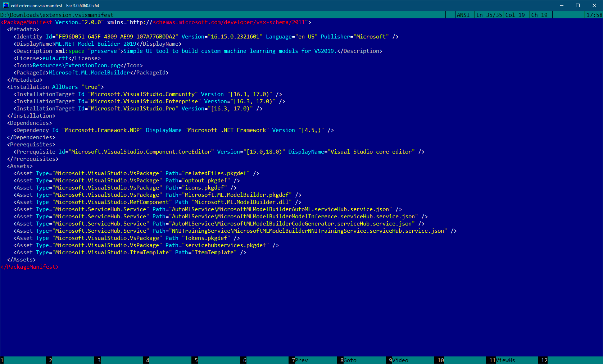The height and width of the screenshot is (364, 603).
Task: Click the eula.rtf license text
Action: click(x=56, y=58)
